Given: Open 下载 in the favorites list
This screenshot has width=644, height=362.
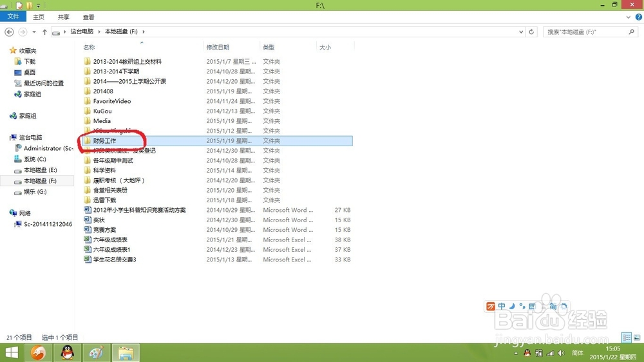Looking at the screenshot, I should point(30,61).
